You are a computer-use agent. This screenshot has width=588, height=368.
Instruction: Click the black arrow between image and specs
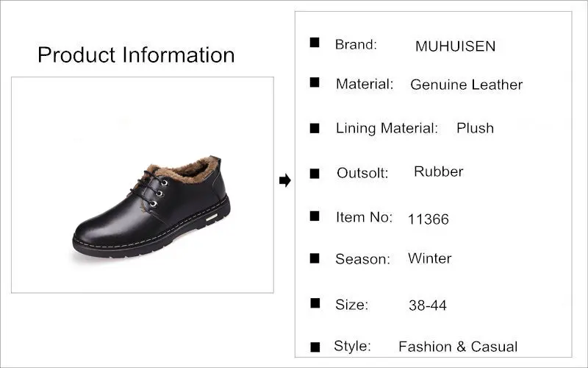click(x=285, y=180)
